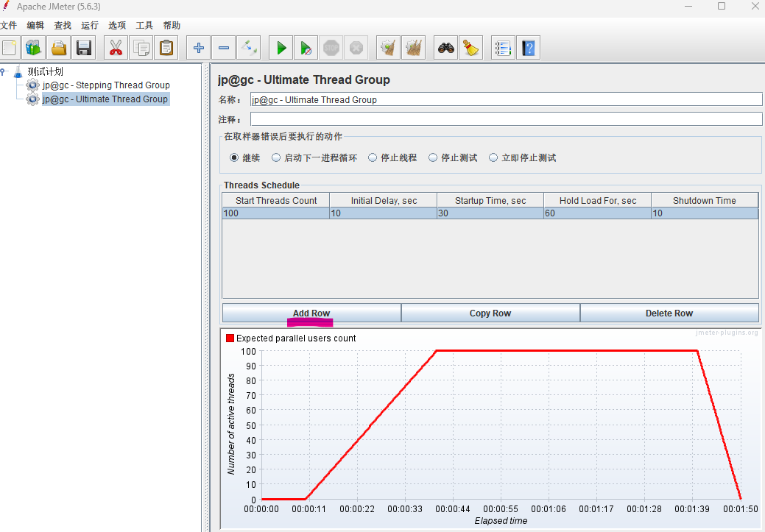The width and height of the screenshot is (765, 532).
Task: Click the Copy Row button
Action: pyautogui.click(x=490, y=313)
